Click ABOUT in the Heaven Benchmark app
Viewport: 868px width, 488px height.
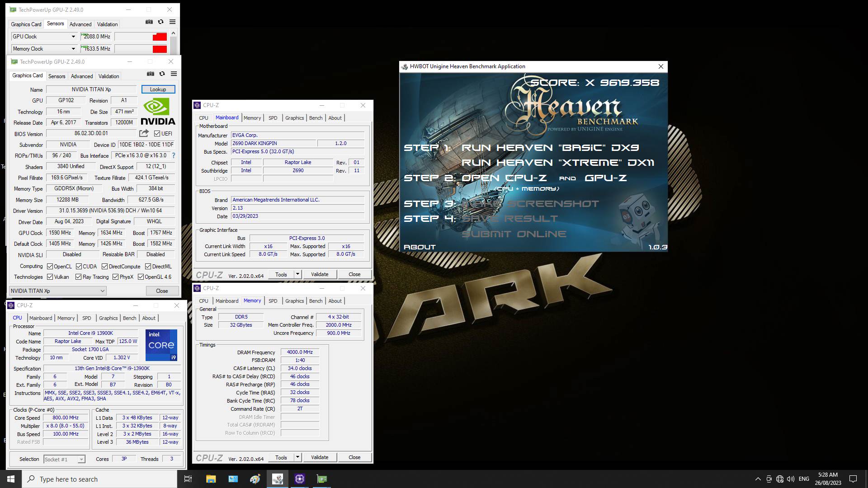click(x=420, y=247)
